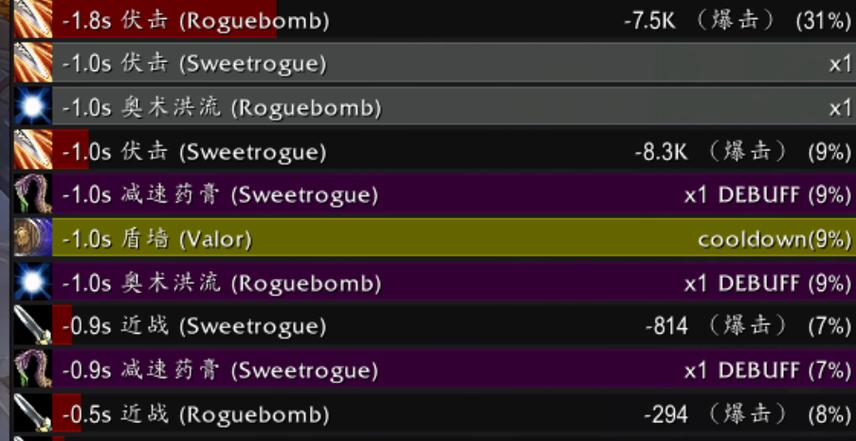This screenshot has height=441, width=856.
Task: Select the -7.5K 爆击 (31%) damage value
Action: pyautogui.click(x=737, y=21)
